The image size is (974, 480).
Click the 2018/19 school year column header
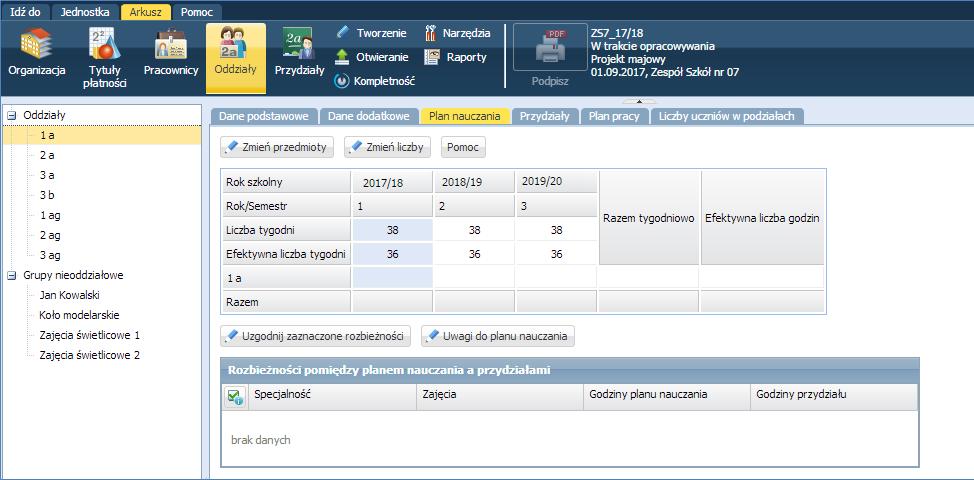tap(474, 182)
